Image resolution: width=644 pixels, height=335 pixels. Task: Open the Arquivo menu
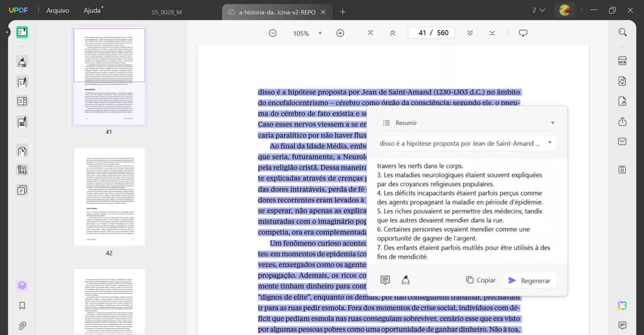pos(58,10)
